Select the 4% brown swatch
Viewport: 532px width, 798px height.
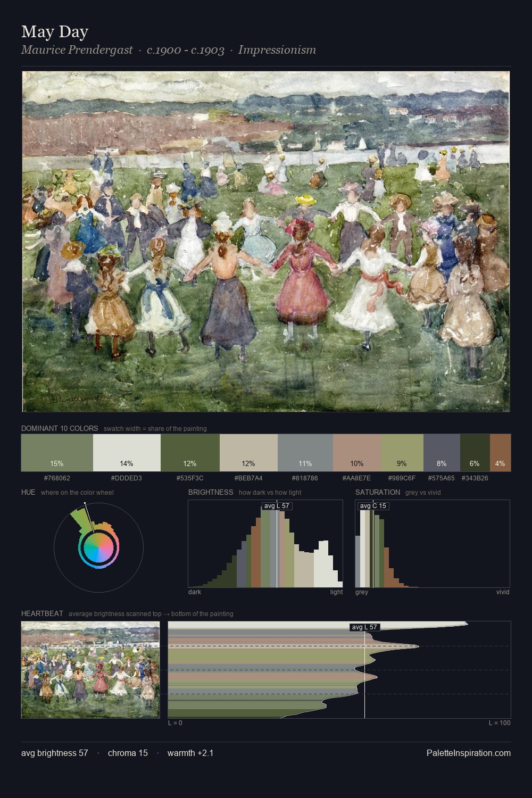(500, 453)
